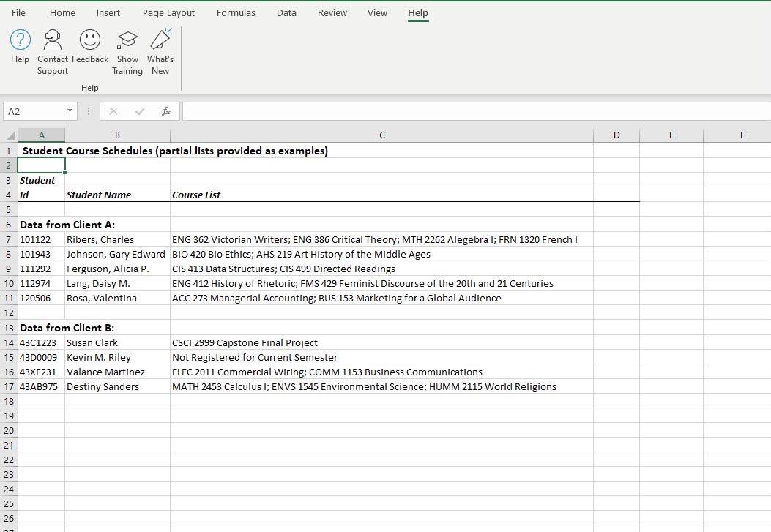Click the 'Student Name' header cell
771x532 pixels.
point(118,195)
